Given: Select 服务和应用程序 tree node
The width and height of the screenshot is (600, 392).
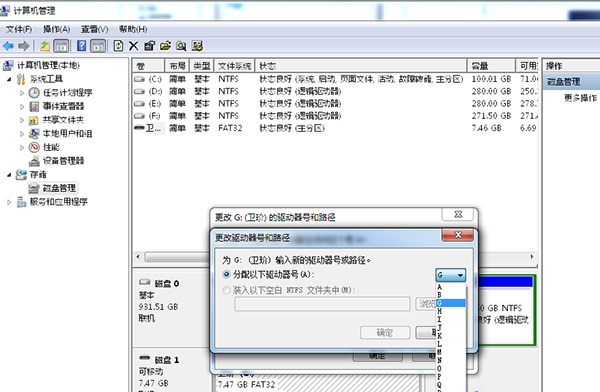Looking at the screenshot, I should 59,202.
